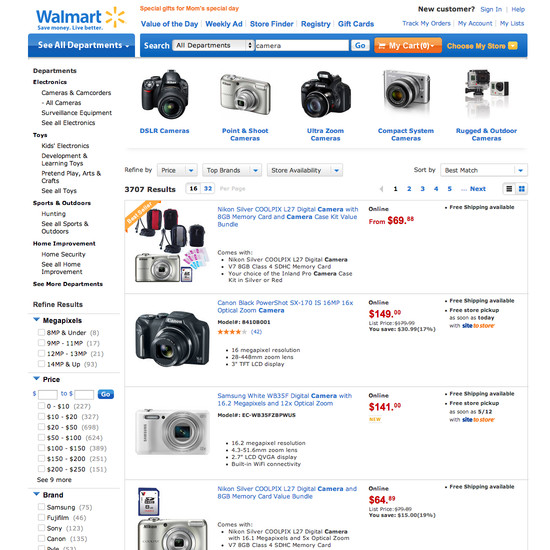
Task: Open the Top Brands refine dropdown
Action: [x=232, y=170]
